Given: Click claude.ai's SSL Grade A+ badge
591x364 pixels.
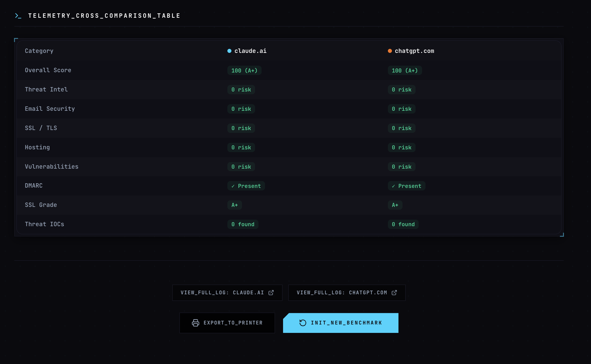Looking at the screenshot, I should pos(235,205).
